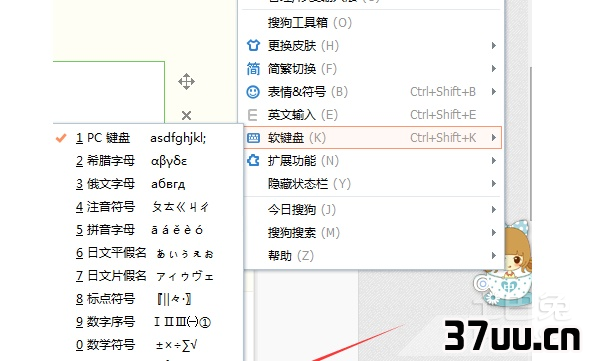This screenshot has height=361, width=593.
Task: Click the Ctrl+Shift+E shortcut text
Action: point(443,115)
